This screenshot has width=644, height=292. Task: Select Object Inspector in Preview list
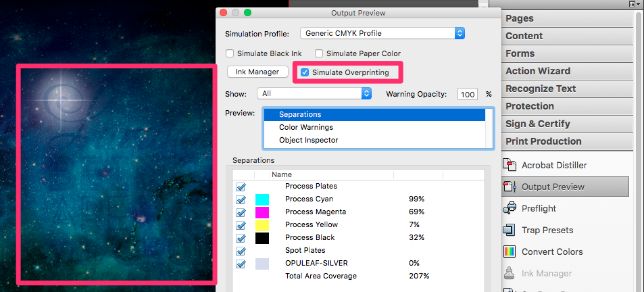(307, 140)
